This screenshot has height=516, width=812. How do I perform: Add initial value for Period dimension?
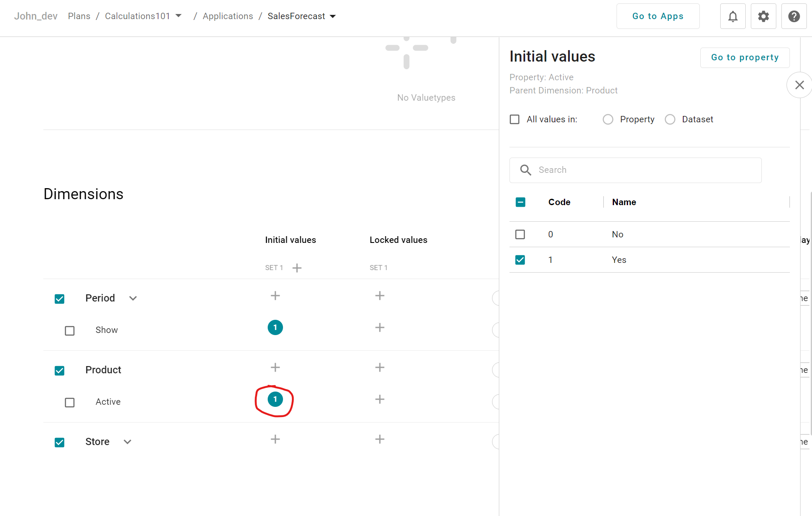(x=275, y=296)
